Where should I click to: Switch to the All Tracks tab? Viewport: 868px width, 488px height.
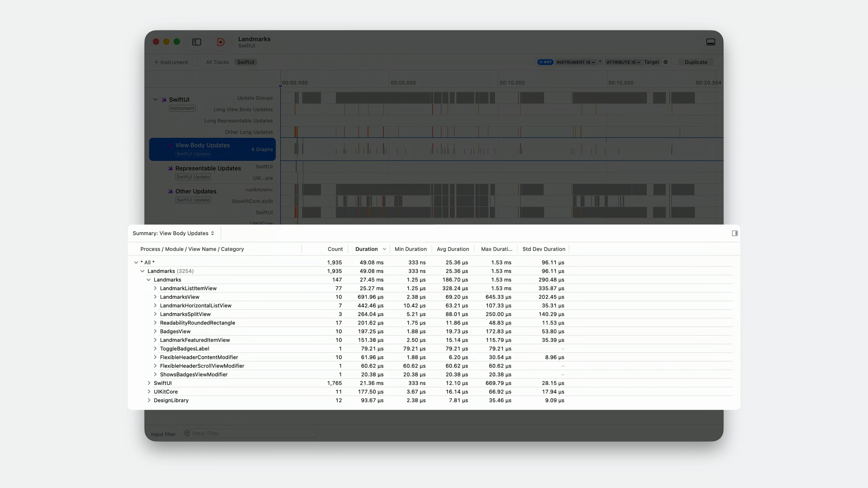pyautogui.click(x=217, y=62)
